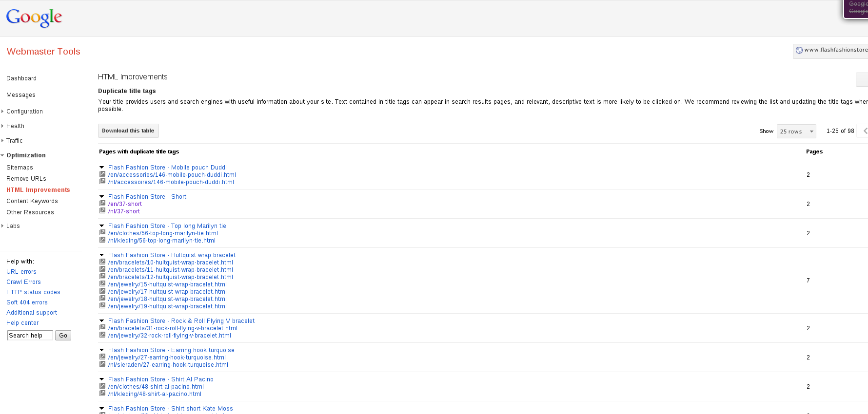Open the Help center link
The image size is (868, 414).
click(x=22, y=323)
